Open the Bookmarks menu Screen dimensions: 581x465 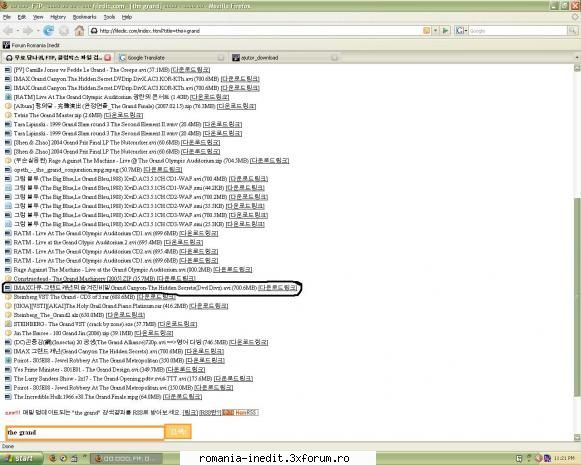(84, 17)
